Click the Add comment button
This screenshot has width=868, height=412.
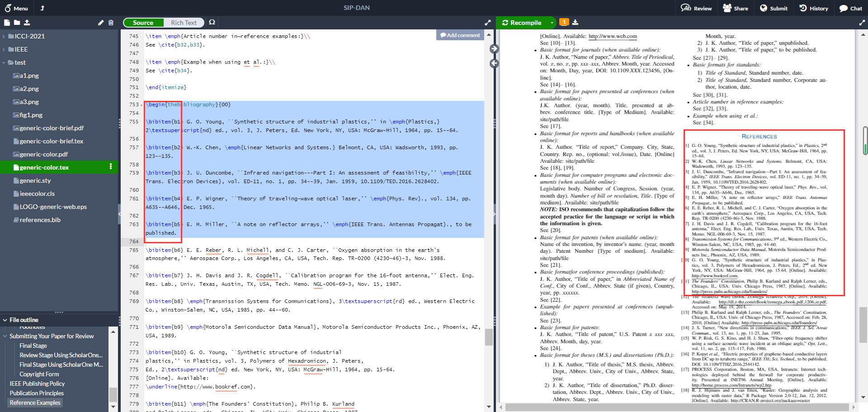coord(460,35)
